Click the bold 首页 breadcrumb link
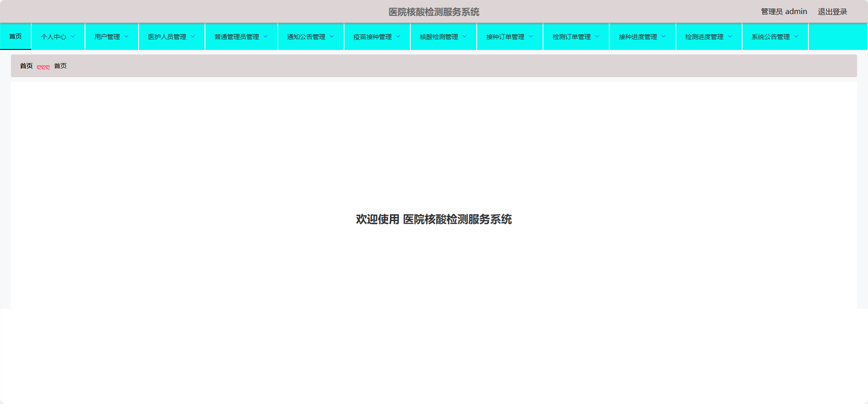The height and width of the screenshot is (404, 868). 26,66
